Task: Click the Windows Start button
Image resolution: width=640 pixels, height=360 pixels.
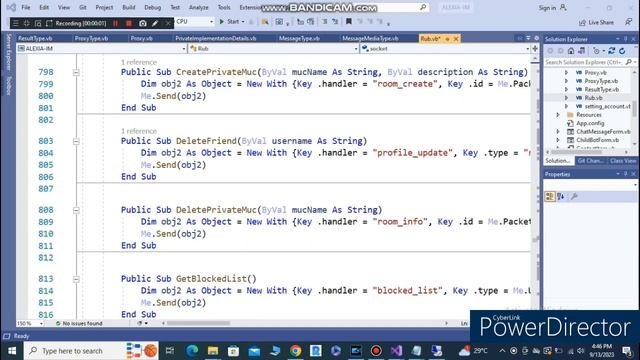Action: point(12,351)
